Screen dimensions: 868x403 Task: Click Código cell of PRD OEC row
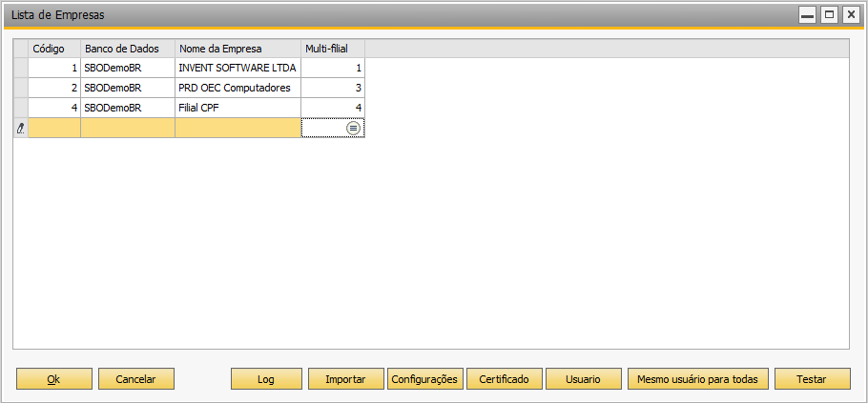[54, 88]
